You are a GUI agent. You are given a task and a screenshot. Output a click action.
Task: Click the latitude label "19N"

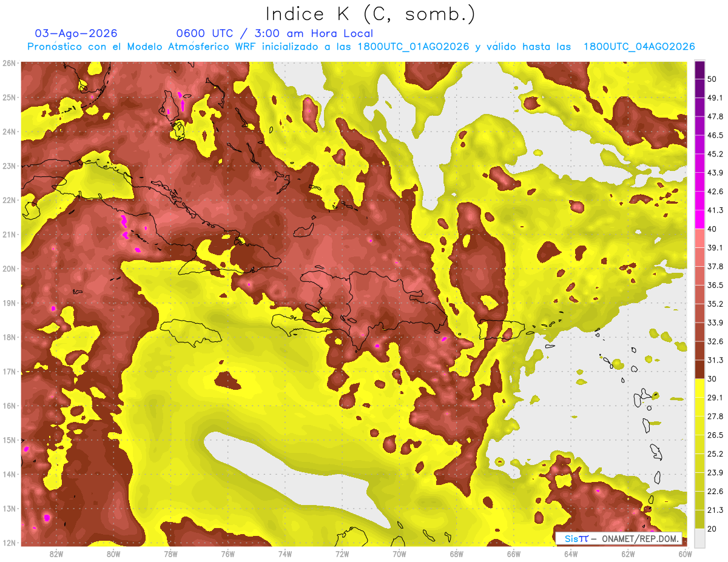click(x=9, y=303)
